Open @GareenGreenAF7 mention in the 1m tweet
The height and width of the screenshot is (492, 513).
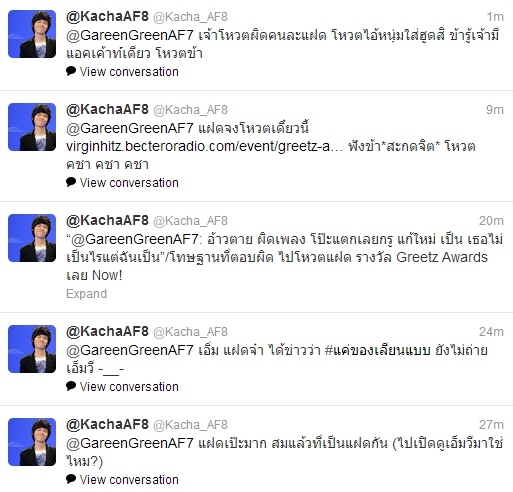[130, 35]
